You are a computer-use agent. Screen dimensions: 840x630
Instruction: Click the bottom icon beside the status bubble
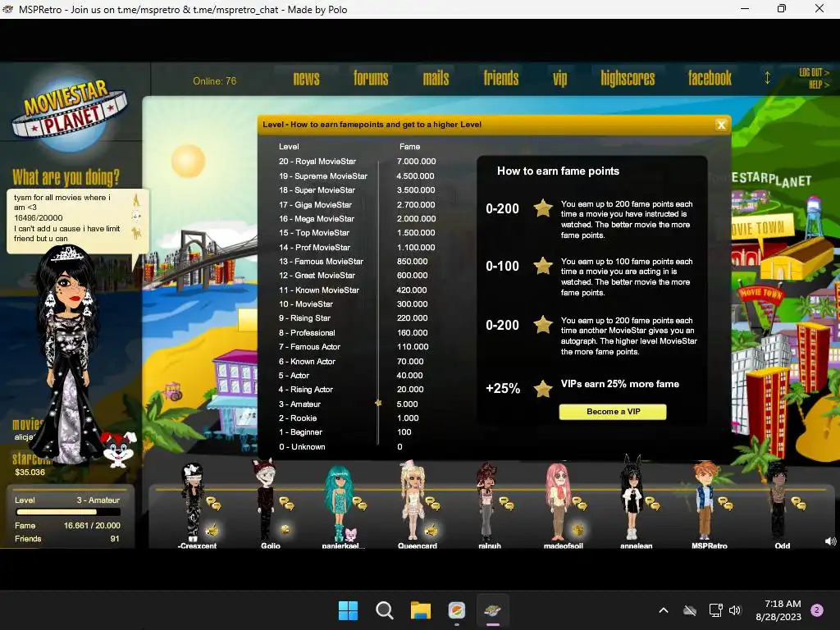tap(136, 234)
